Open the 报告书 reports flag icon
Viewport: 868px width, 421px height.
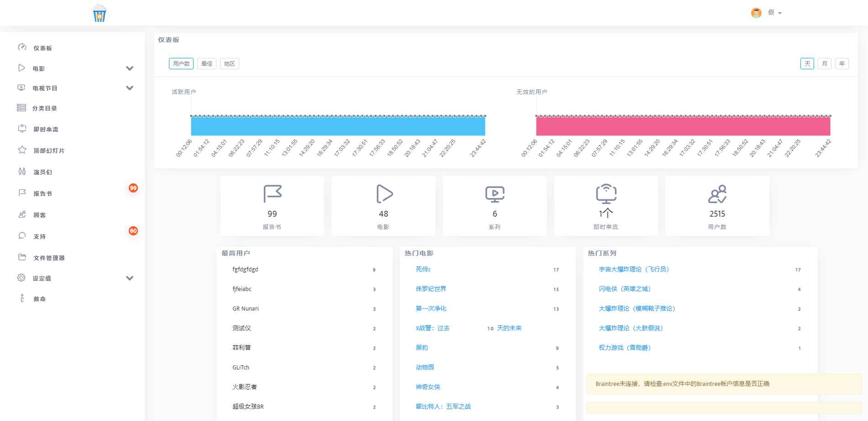[22, 193]
